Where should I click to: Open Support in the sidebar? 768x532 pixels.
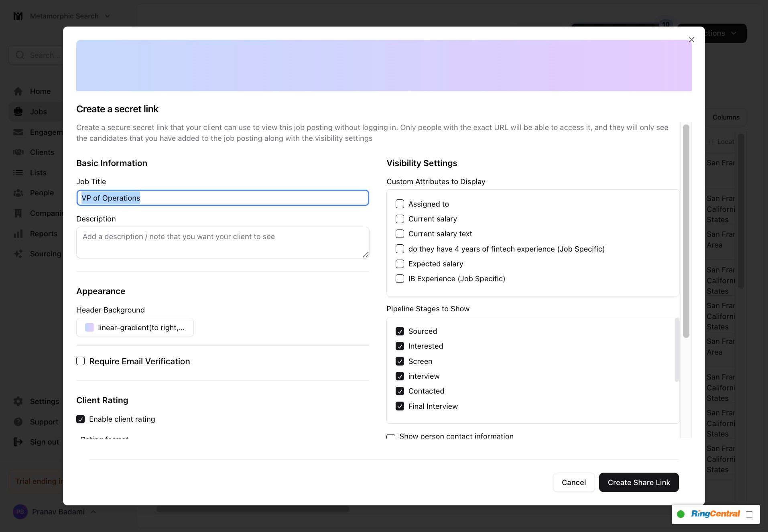[x=44, y=422]
